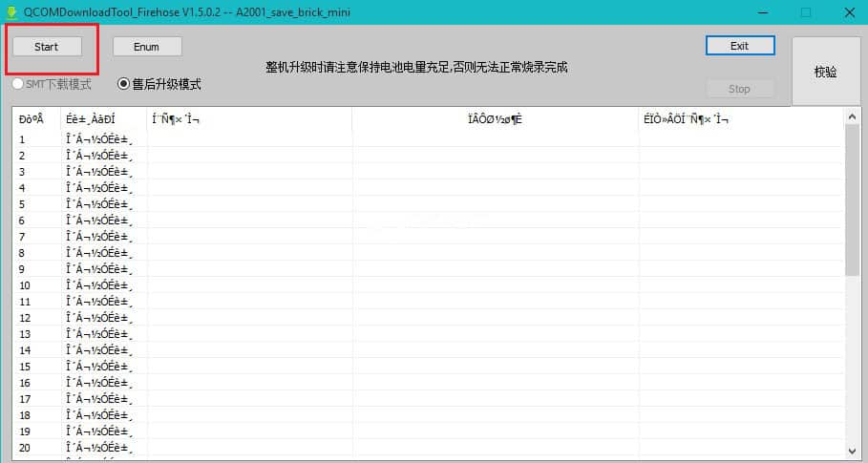868x463 pixels.
Task: Click the 'ÐòºÅ' column header
Action: [x=36, y=119]
